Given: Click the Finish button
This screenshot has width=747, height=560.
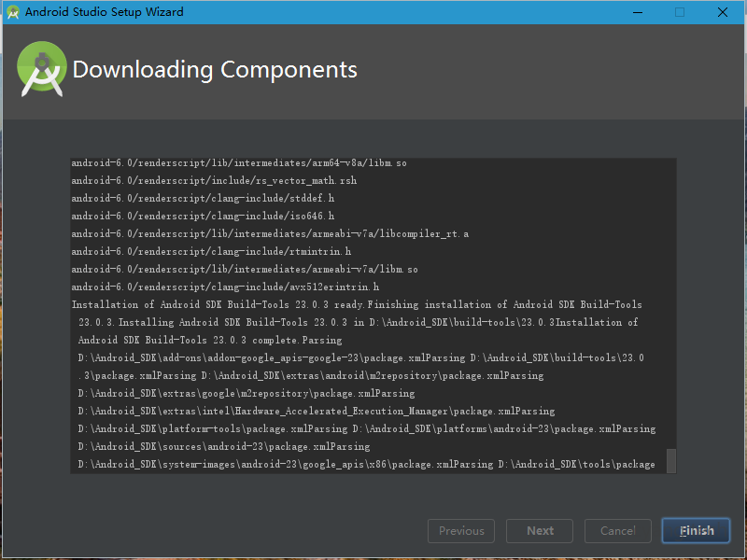Looking at the screenshot, I should pos(697,531).
